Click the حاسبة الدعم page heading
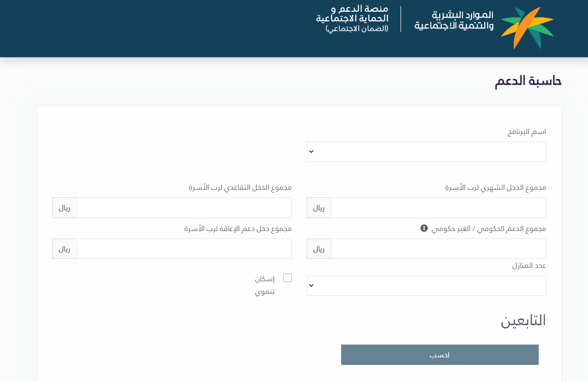The image size is (588, 381). 528,81
